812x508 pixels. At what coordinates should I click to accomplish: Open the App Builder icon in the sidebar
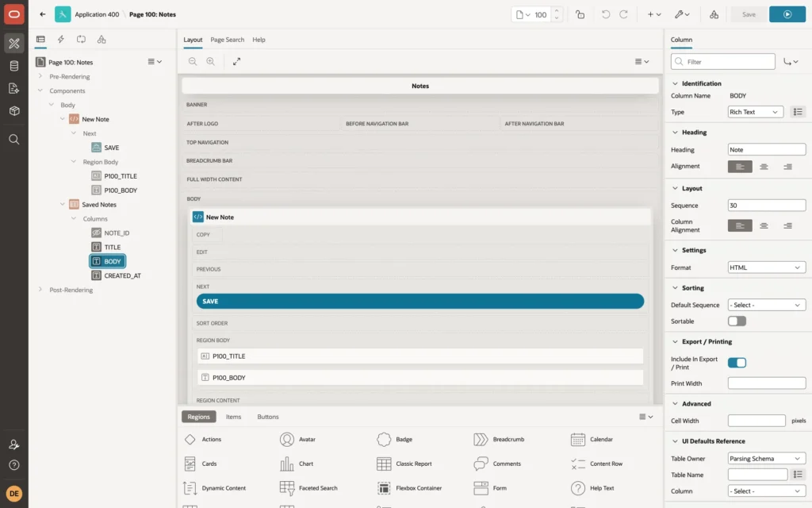[x=14, y=43]
